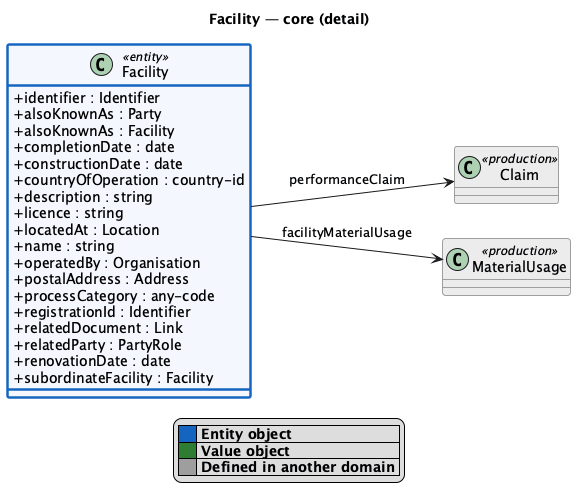This screenshot has height=500, width=584.
Task: Click the gray another-domain legend swatch
Action: click(187, 467)
